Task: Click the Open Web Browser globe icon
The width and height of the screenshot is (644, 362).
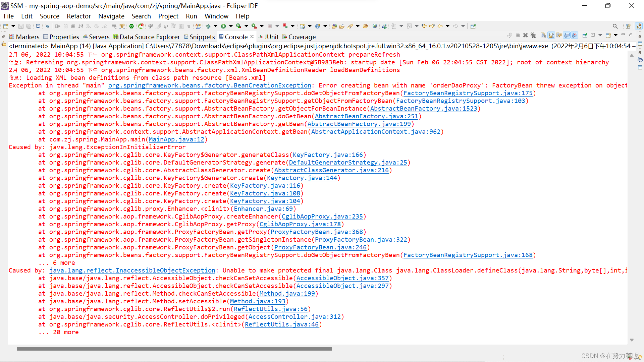Action: [x=375, y=26]
